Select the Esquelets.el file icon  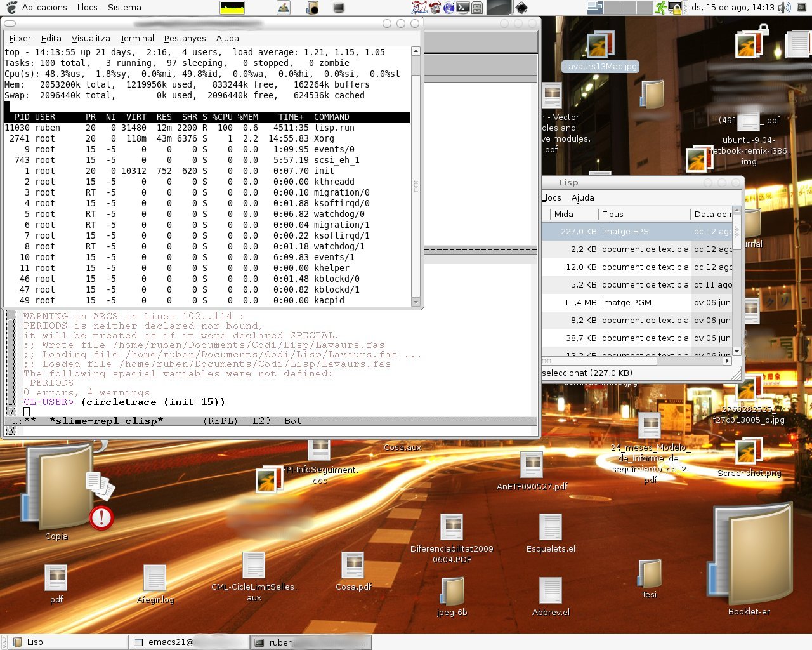(x=551, y=527)
